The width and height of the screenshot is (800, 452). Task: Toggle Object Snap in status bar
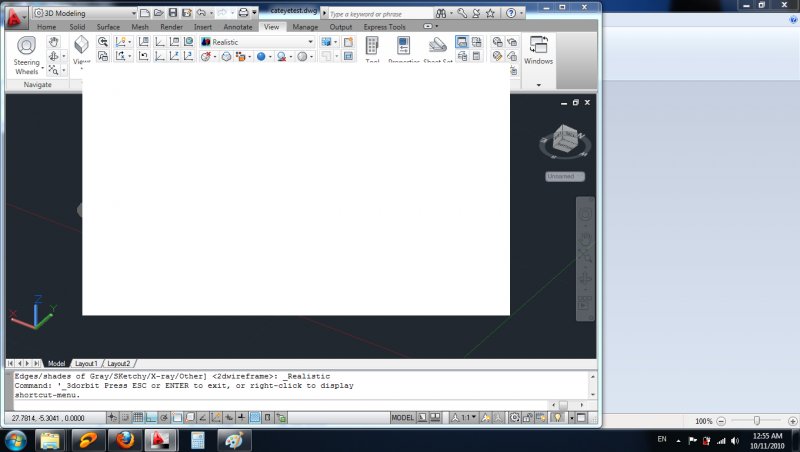177,418
